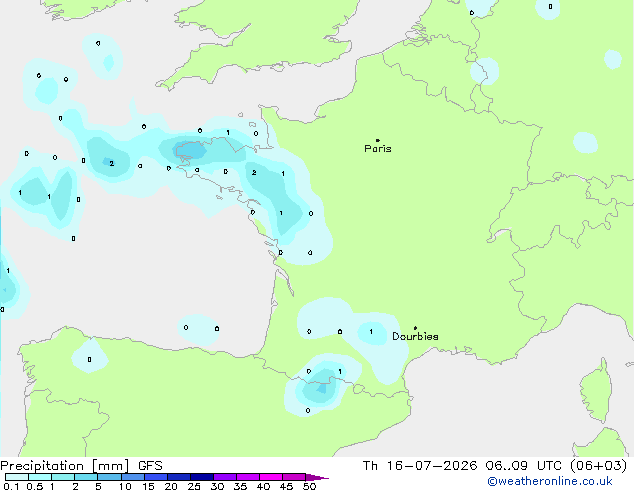Select the 5–10 mm legend color swatch
The image size is (634, 490).
coord(109,477)
